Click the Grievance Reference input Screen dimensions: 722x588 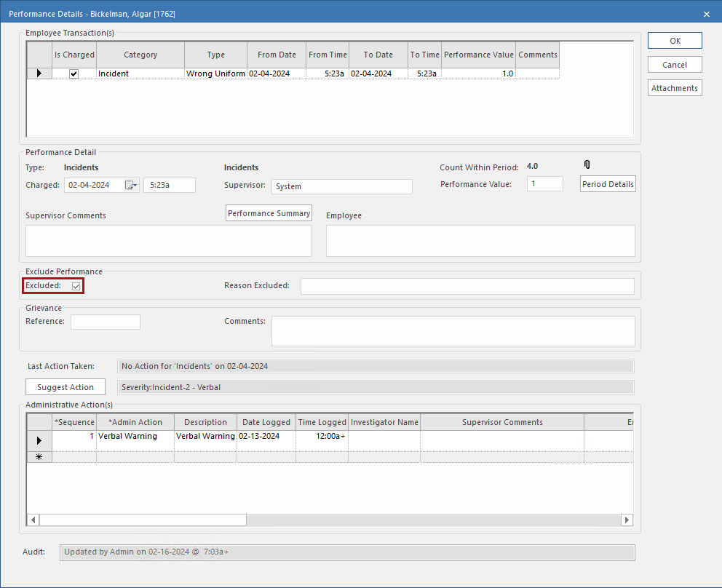[x=105, y=321]
